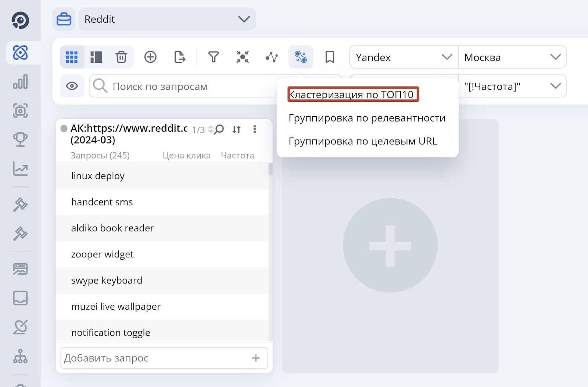Expand the Москва region dropdown
Viewport: 588px width, 387px height.
coord(512,57)
